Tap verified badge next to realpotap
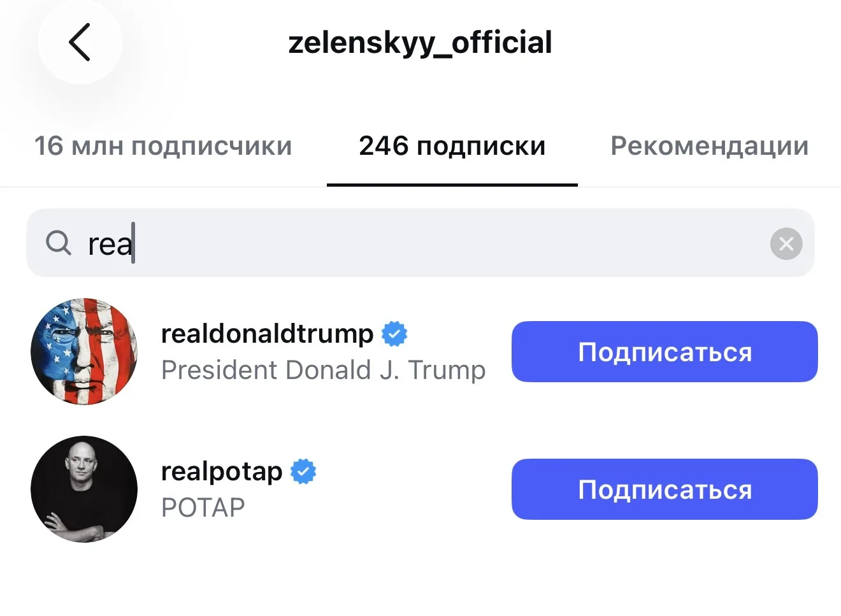The image size is (841, 616). point(303,471)
